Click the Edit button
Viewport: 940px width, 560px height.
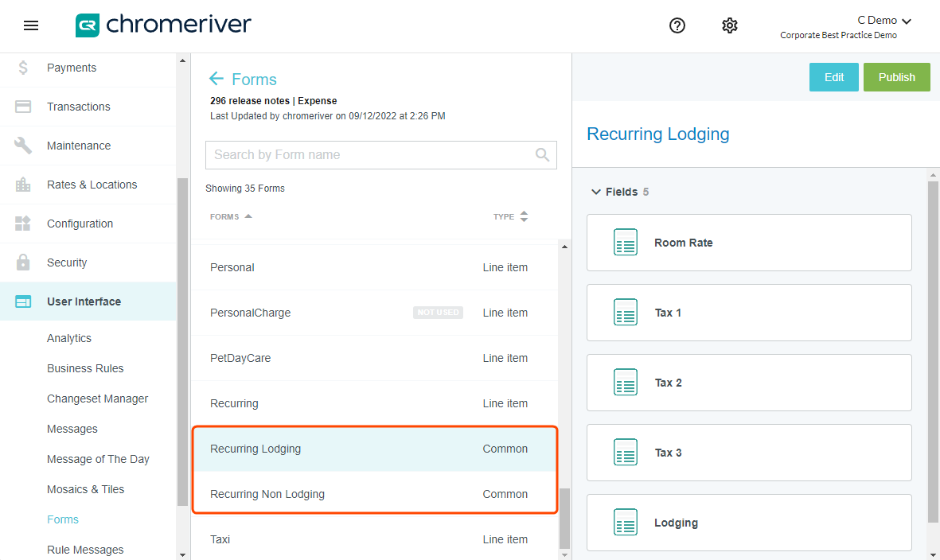[833, 77]
